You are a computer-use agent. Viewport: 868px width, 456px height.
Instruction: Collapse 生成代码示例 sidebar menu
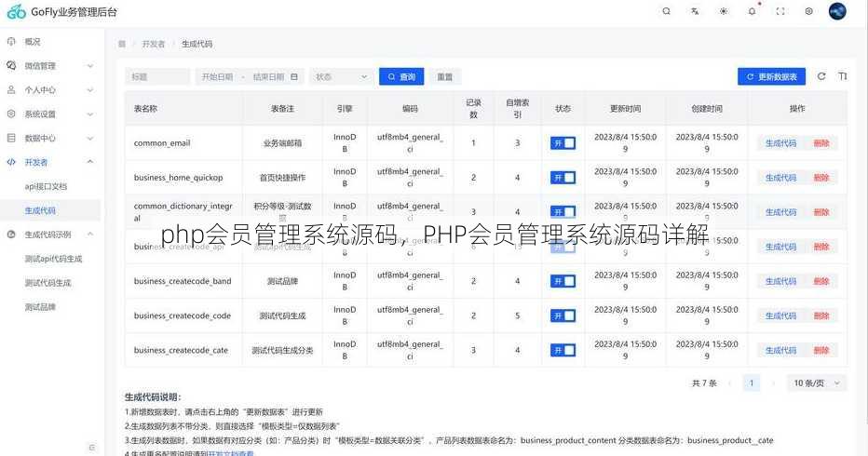point(49,235)
